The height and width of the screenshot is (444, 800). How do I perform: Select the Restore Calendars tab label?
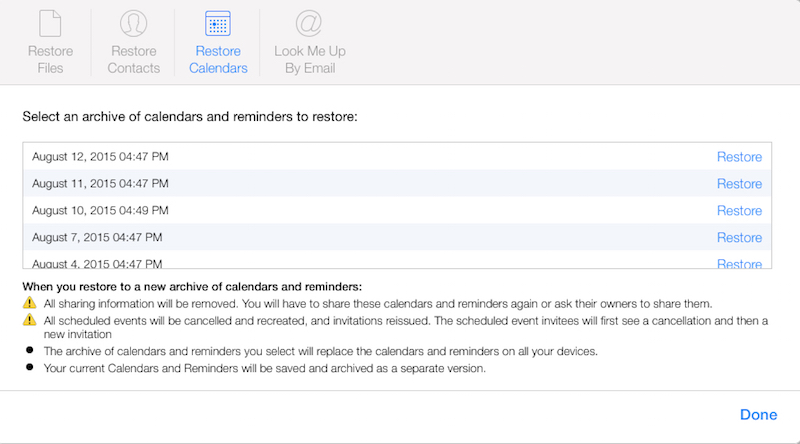click(218, 60)
